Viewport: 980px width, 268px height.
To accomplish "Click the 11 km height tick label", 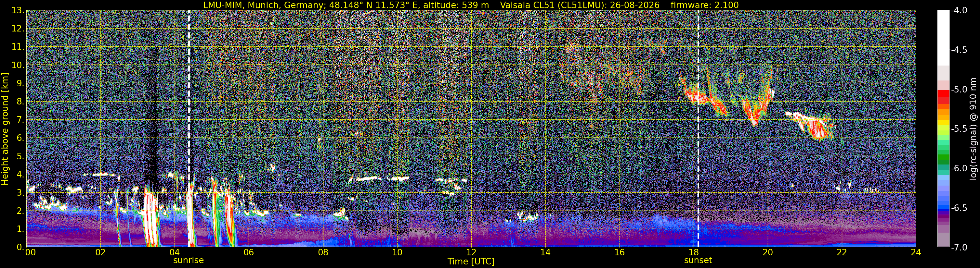I will [x=18, y=47].
